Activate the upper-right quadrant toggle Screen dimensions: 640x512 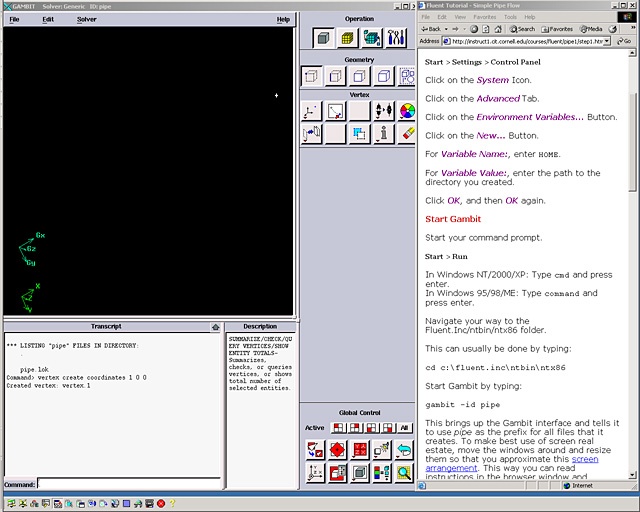coord(355,427)
